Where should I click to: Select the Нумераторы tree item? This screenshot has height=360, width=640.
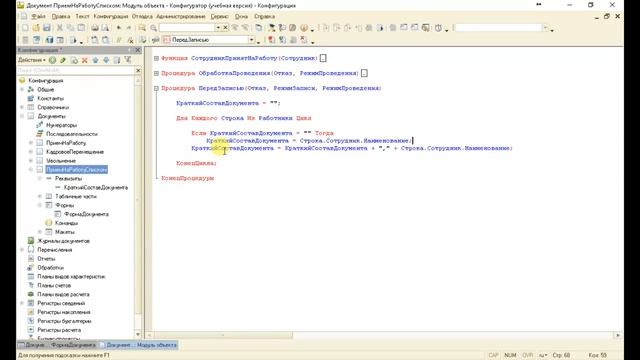point(61,125)
